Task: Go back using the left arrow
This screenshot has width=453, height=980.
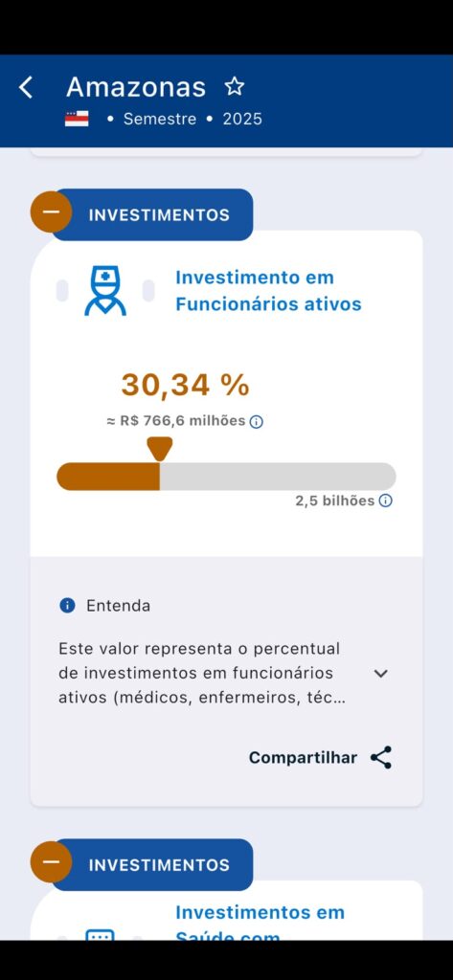Action: [x=26, y=87]
